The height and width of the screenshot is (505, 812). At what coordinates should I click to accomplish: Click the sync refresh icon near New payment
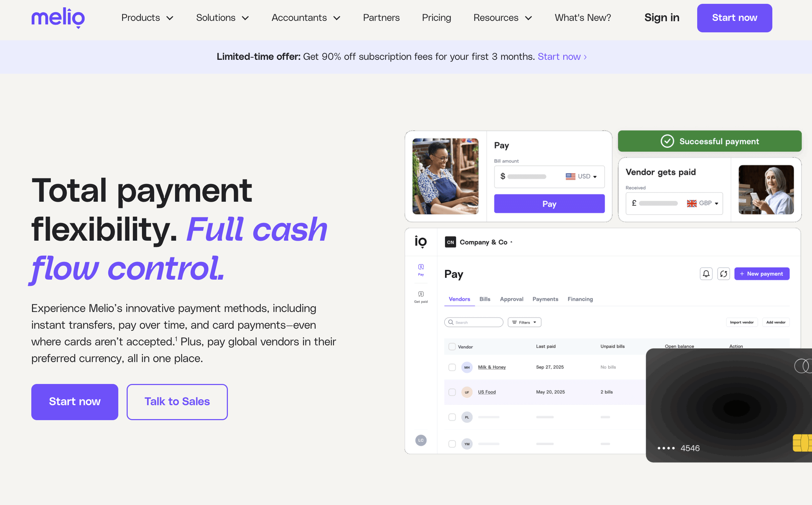[x=724, y=274]
